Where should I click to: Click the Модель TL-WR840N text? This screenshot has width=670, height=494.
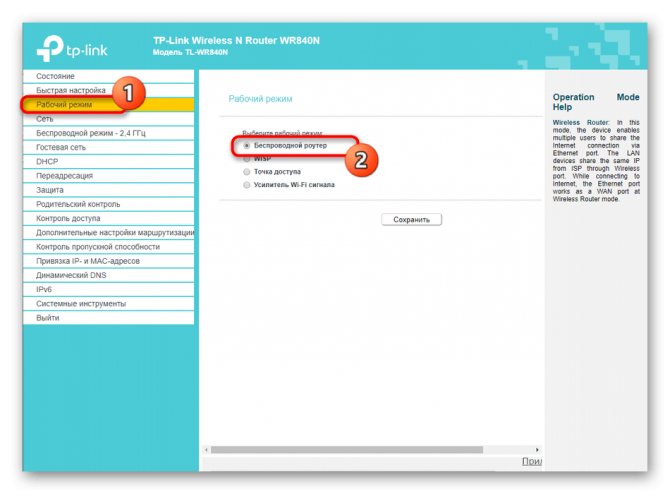[190, 52]
